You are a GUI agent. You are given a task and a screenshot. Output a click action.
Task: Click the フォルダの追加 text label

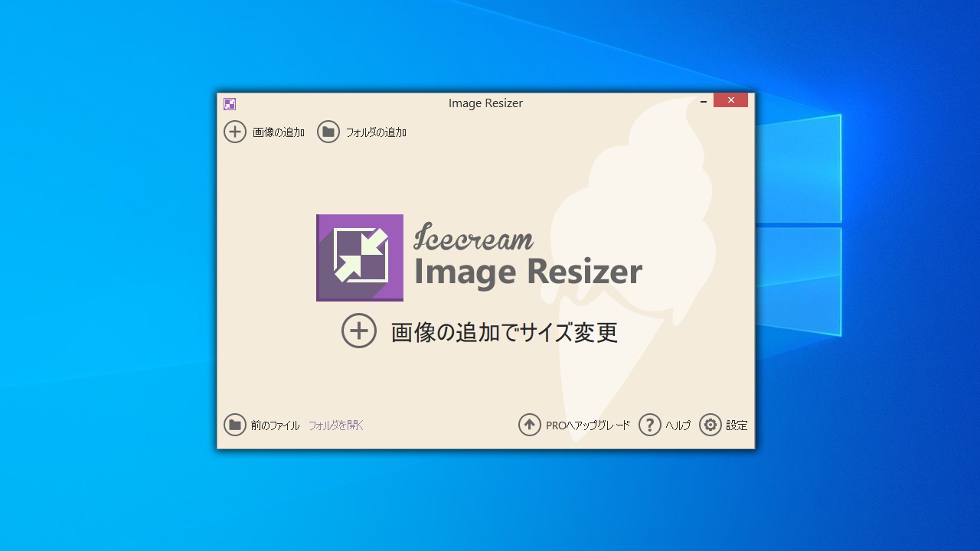tap(376, 132)
